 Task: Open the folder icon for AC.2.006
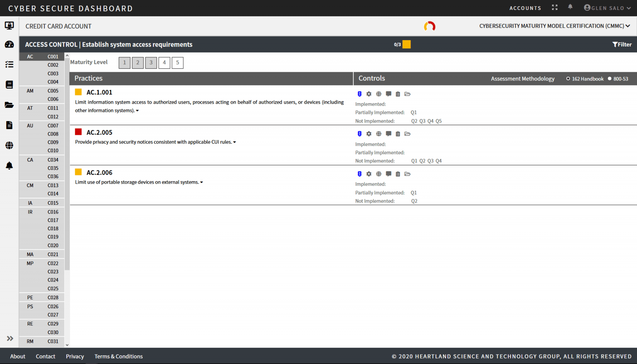pyautogui.click(x=408, y=174)
